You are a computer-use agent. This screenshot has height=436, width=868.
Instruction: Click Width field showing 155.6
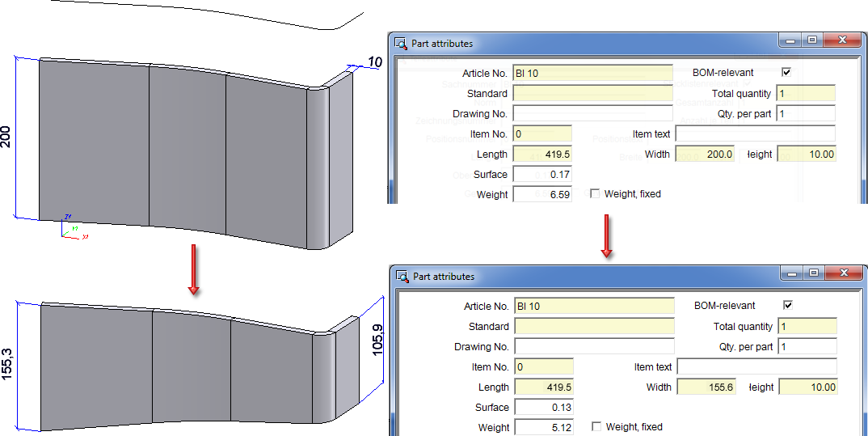click(707, 387)
